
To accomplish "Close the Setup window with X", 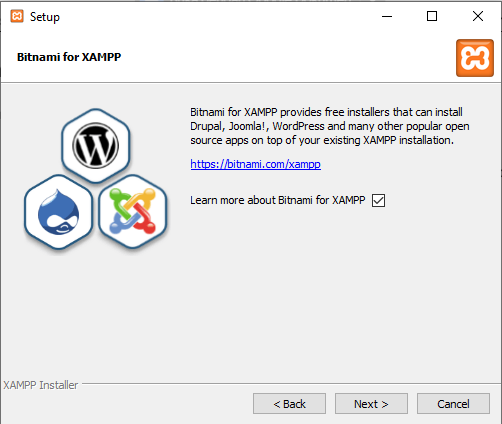I will [478, 16].
